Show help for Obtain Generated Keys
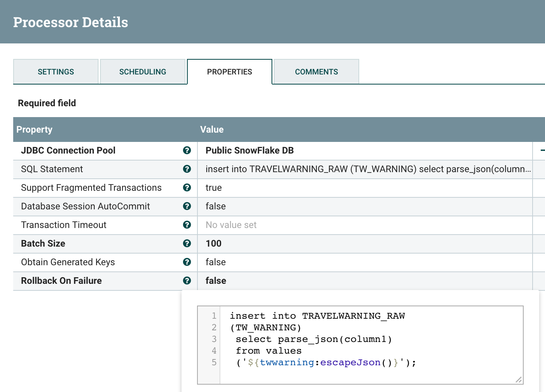545x392 pixels. 187,262
